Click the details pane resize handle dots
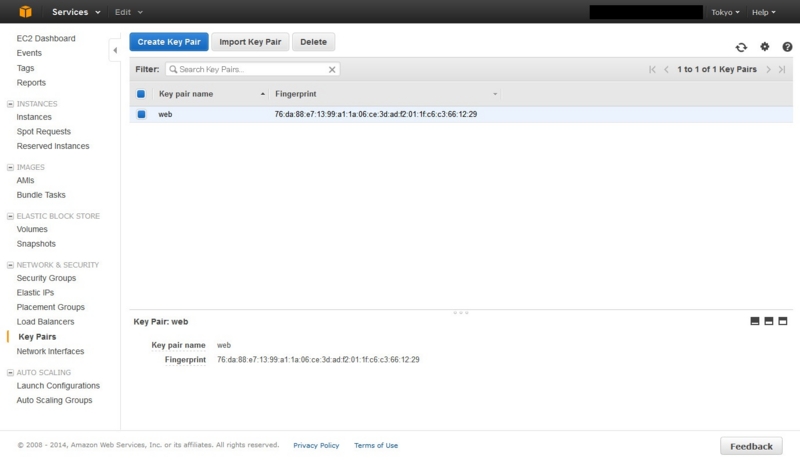 (x=461, y=313)
